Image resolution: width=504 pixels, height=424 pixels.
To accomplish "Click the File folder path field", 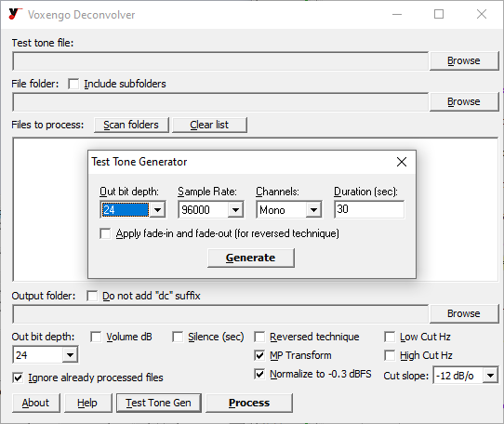I will click(220, 102).
